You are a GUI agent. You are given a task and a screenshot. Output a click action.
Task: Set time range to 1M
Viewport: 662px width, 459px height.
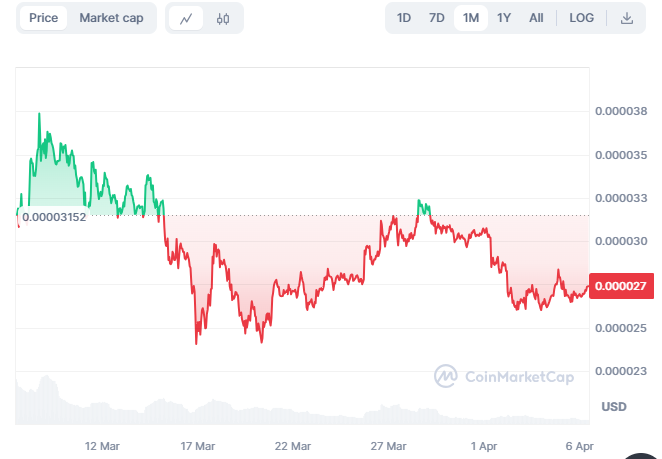471,18
